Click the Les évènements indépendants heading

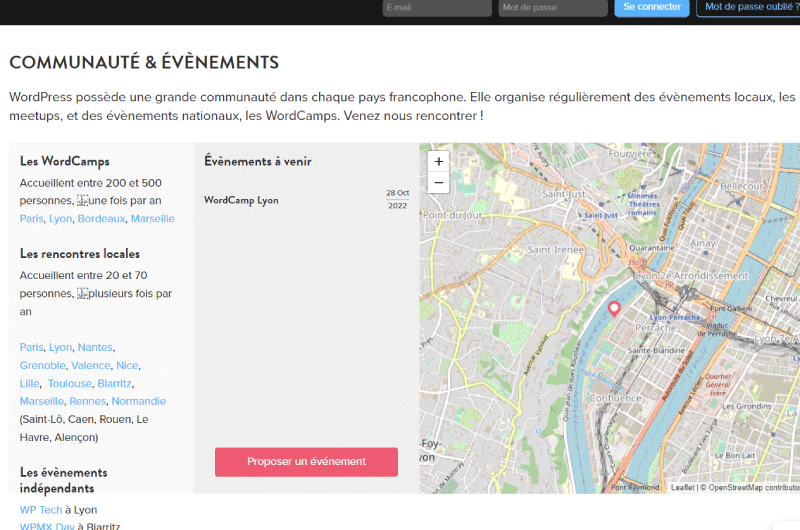(64, 480)
